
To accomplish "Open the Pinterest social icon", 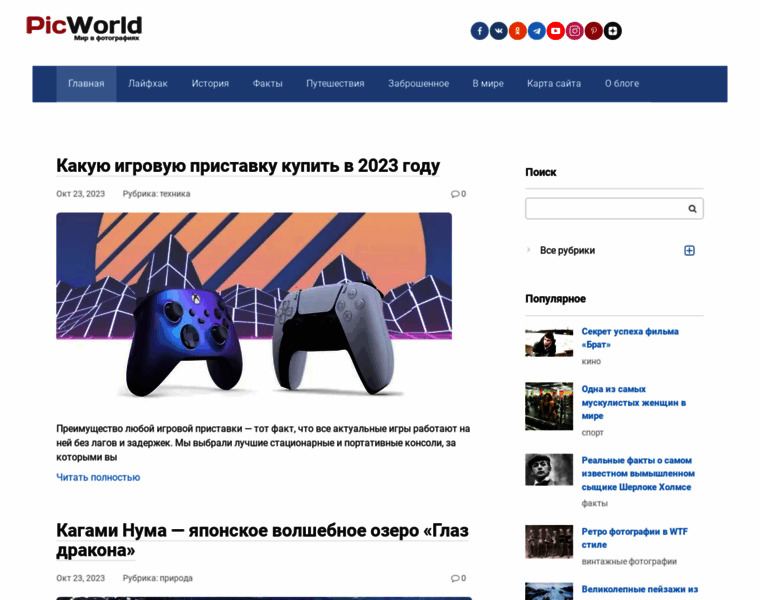I will pos(593,31).
